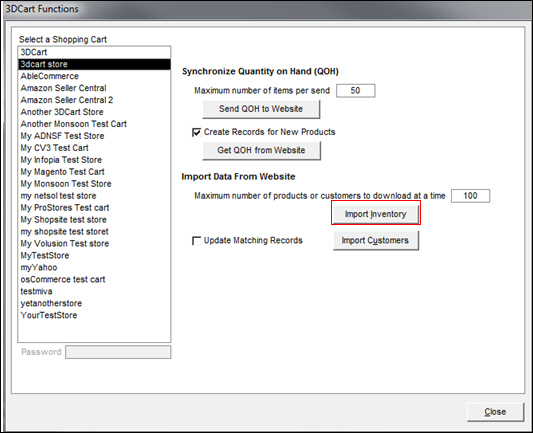The image size is (533, 433).
Task: Select My Magento Test Cart
Action: coord(94,172)
